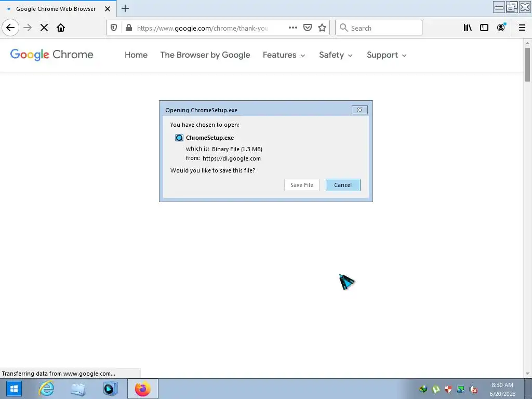Open the tracking protection shield icon
Screen dimensions: 532x399
[x=114, y=28]
